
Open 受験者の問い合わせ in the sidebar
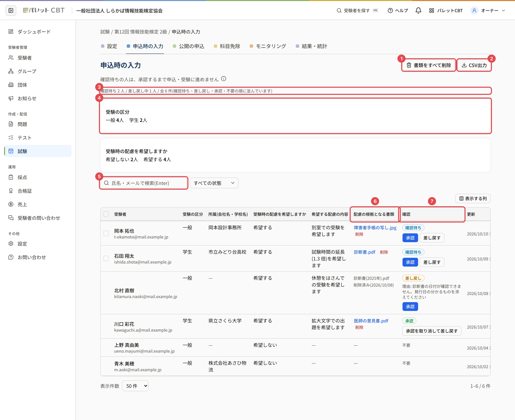(38, 218)
